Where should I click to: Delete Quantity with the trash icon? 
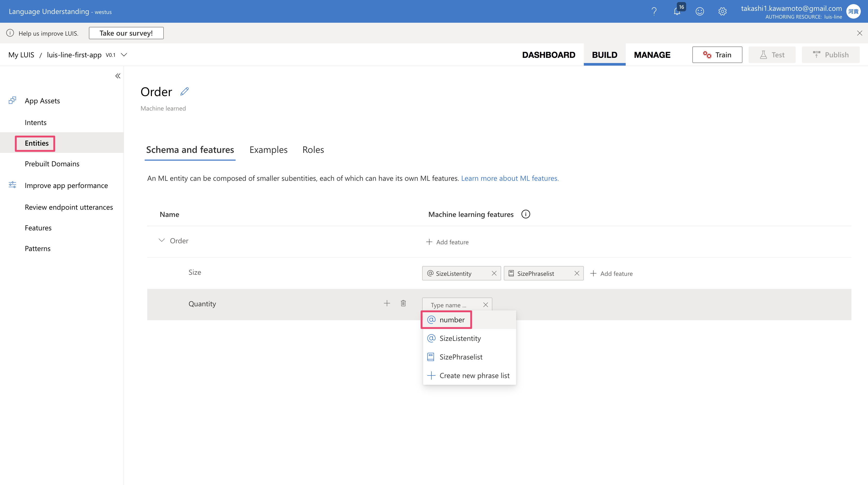(403, 303)
